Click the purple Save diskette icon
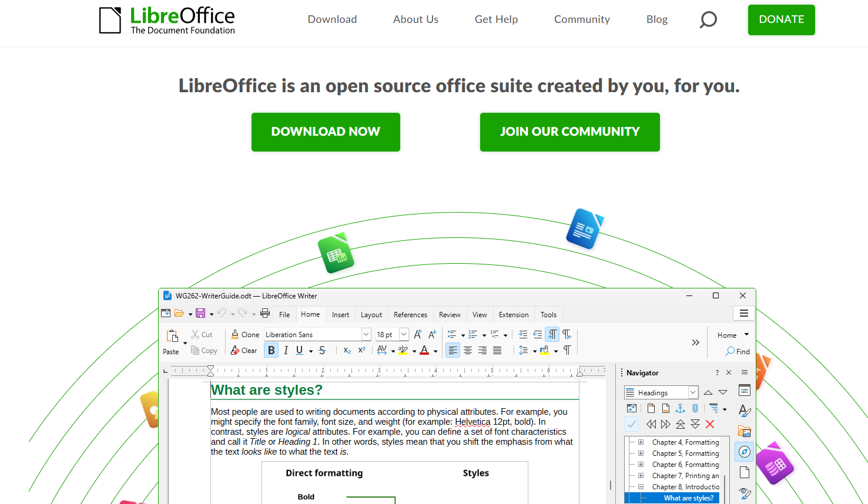 click(x=200, y=314)
